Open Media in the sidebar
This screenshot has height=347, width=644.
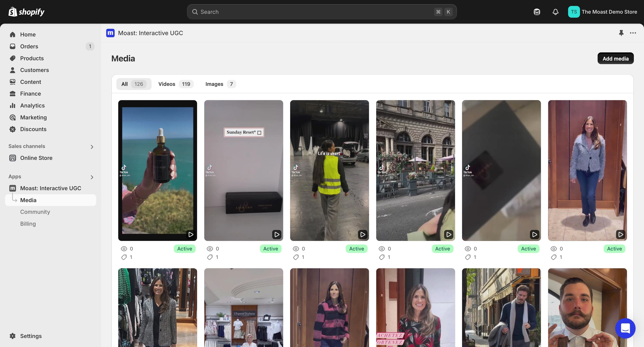coord(50,200)
